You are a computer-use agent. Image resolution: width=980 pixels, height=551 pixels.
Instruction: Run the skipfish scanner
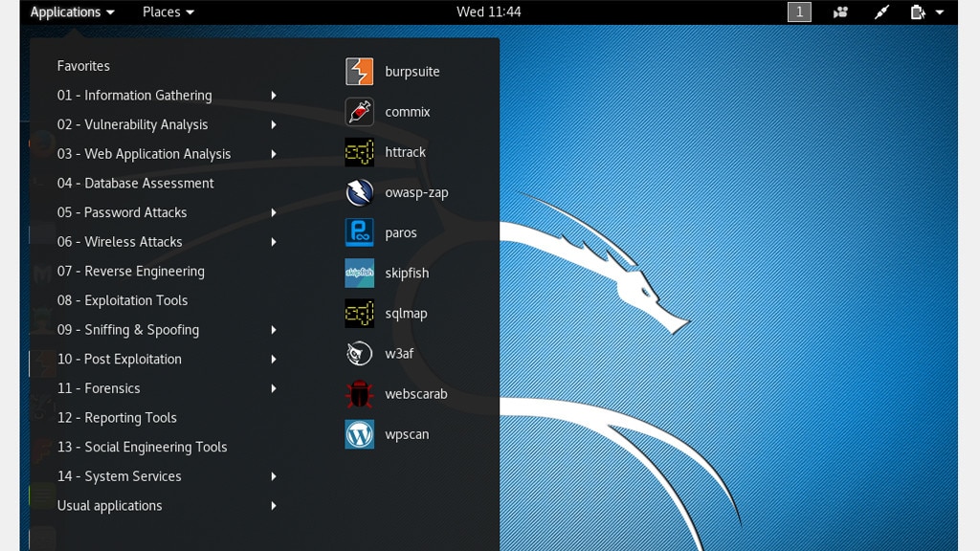(x=405, y=273)
